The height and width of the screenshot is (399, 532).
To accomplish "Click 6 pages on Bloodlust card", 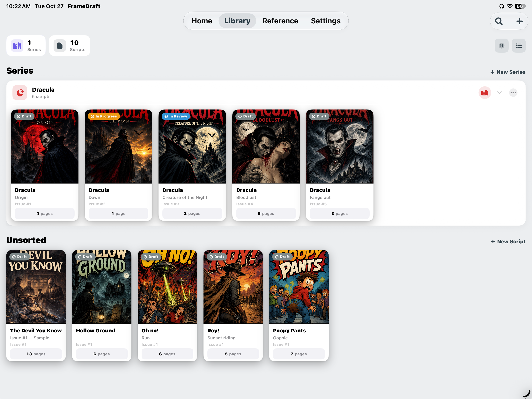I will [266, 214].
